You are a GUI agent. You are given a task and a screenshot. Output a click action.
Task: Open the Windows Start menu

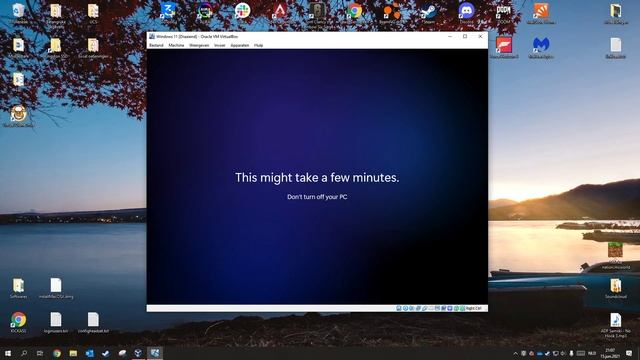[8, 353]
